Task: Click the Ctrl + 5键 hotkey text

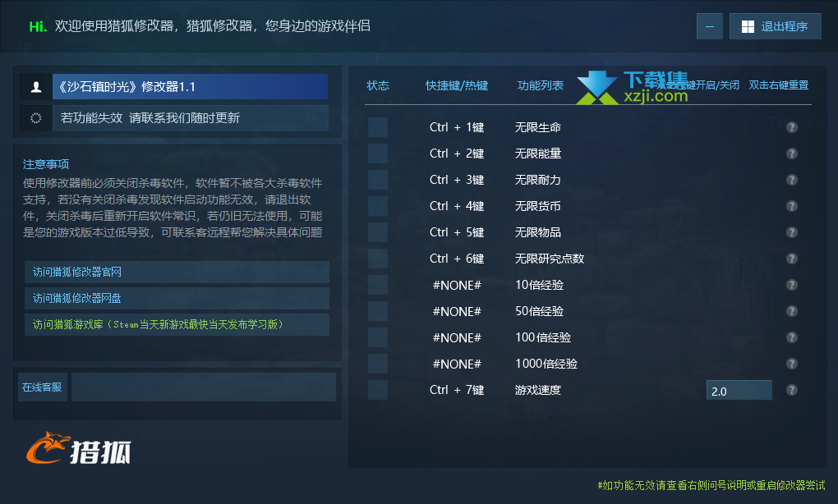Action: 457,231
